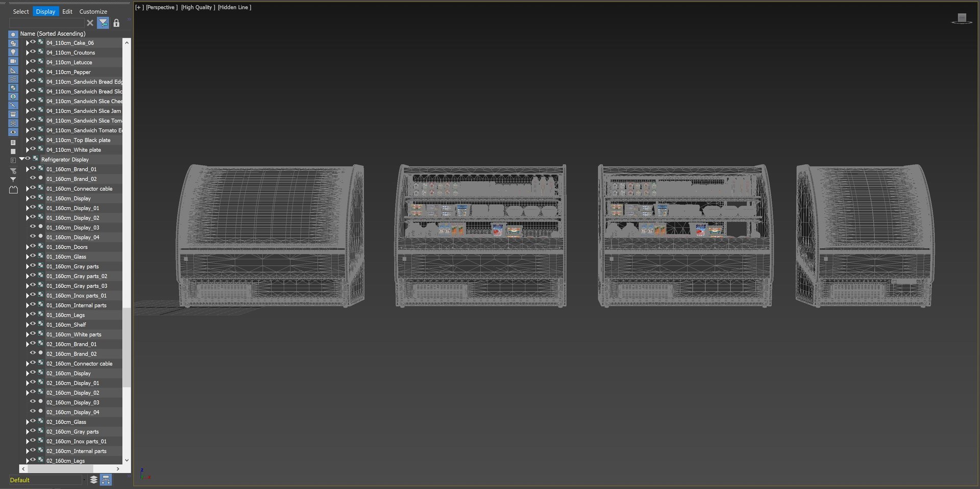
Task: Switch to Sort by Layer mode
Action: (x=93, y=480)
